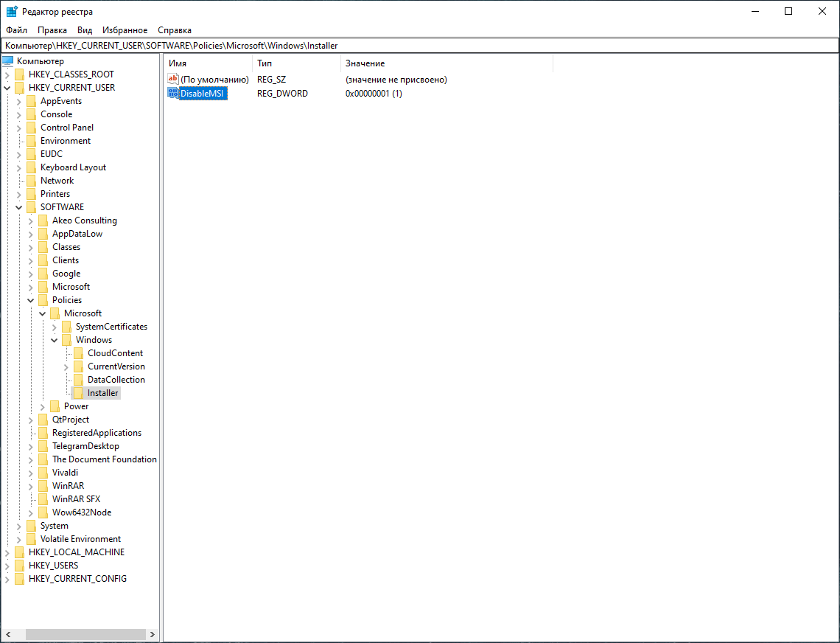The width and height of the screenshot is (840, 643).
Task: Expand the CurrentVersion key
Action: tap(66, 366)
